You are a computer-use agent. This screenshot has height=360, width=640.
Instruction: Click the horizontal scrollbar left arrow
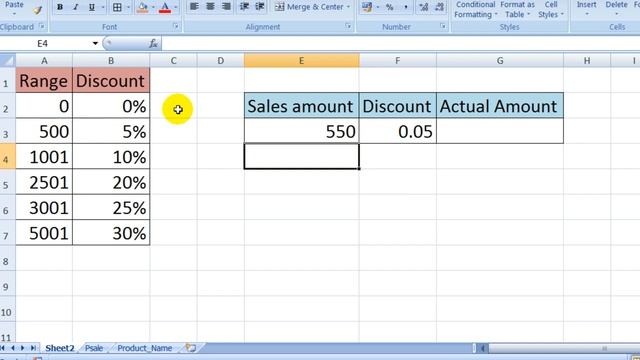coord(482,348)
